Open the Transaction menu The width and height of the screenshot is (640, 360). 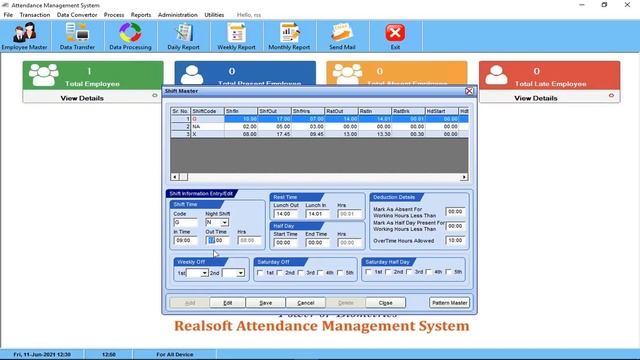click(x=35, y=15)
